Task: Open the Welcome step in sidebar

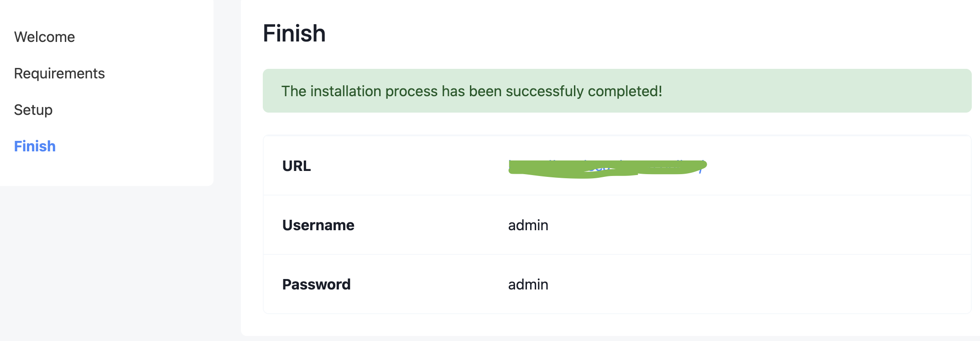Action: pyautogui.click(x=44, y=37)
